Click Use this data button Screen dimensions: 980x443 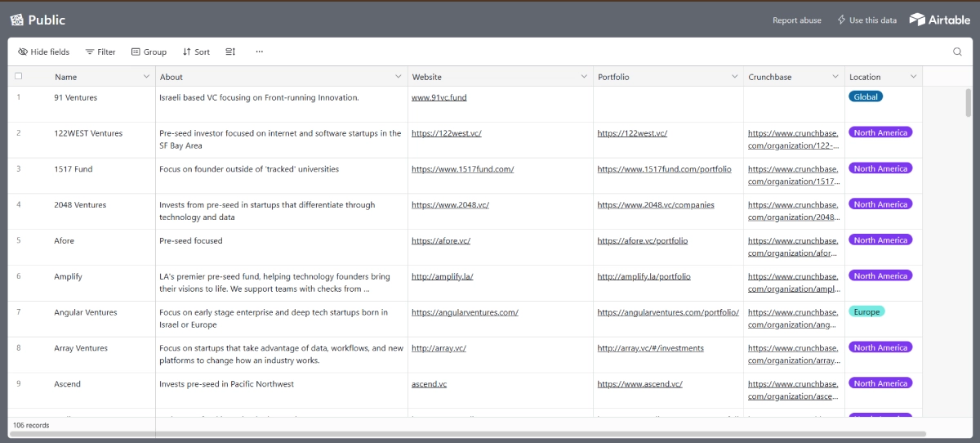tap(866, 20)
